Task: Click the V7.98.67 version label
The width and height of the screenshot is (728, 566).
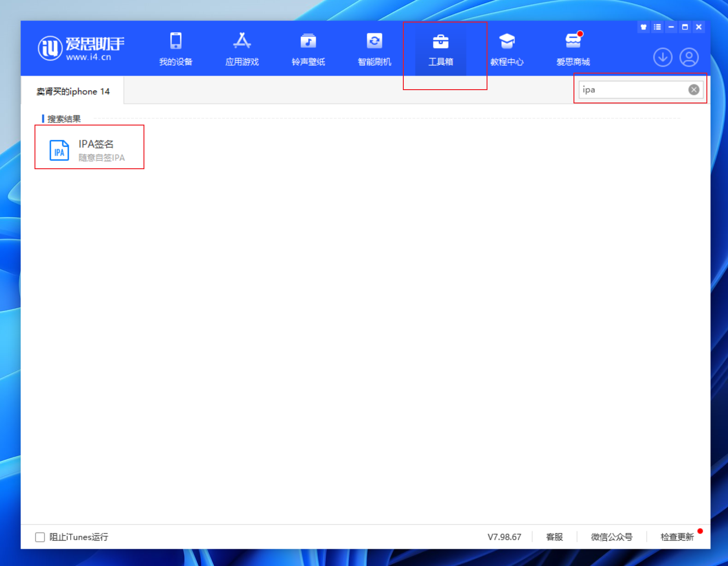Action: coord(504,537)
